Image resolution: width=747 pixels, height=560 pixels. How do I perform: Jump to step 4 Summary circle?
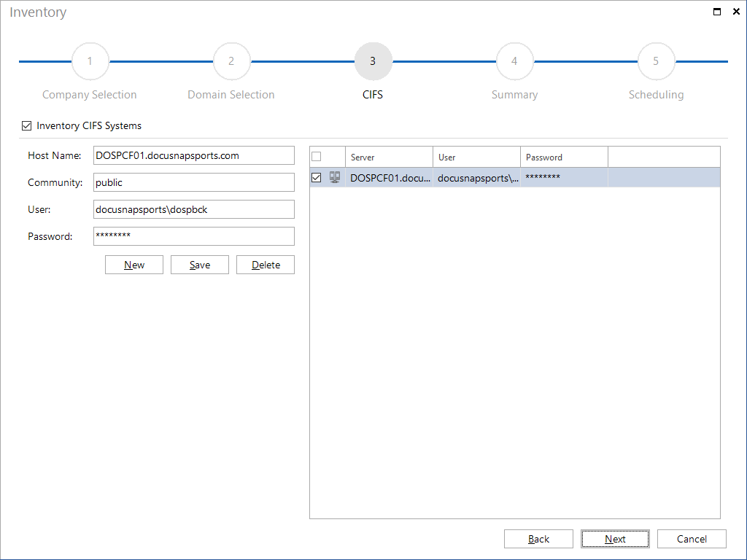(x=514, y=61)
